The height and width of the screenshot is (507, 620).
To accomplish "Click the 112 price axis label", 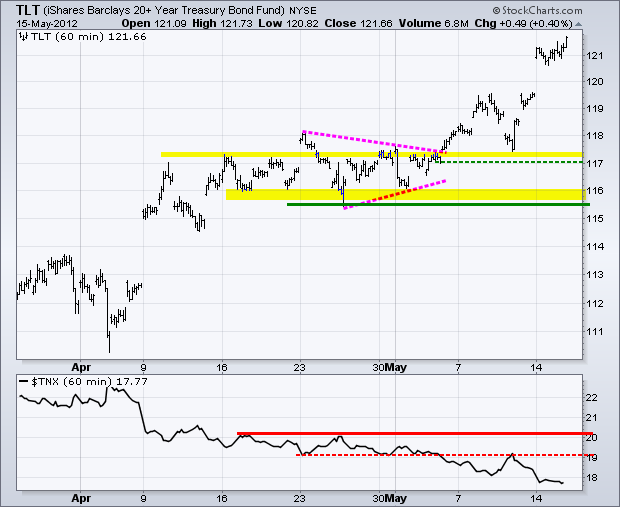I will [595, 303].
